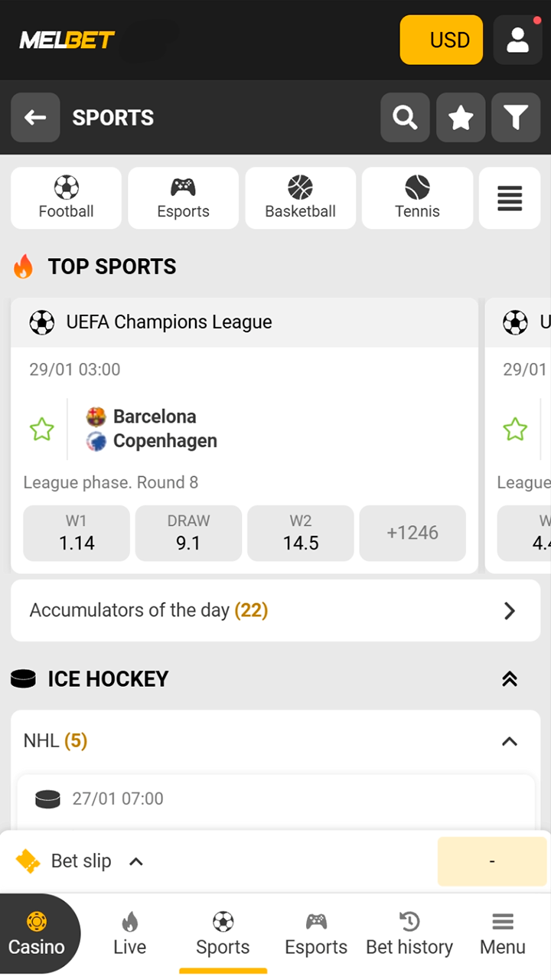Click the MELBET logo
The image size is (551, 980).
point(67,40)
